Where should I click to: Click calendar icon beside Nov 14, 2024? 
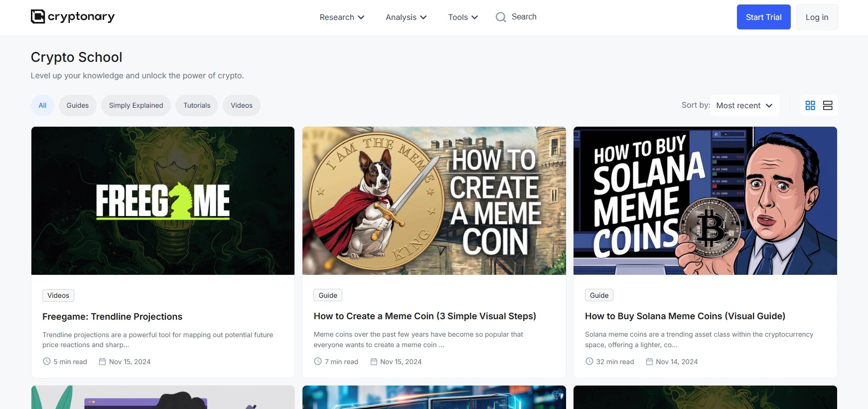pyautogui.click(x=649, y=362)
